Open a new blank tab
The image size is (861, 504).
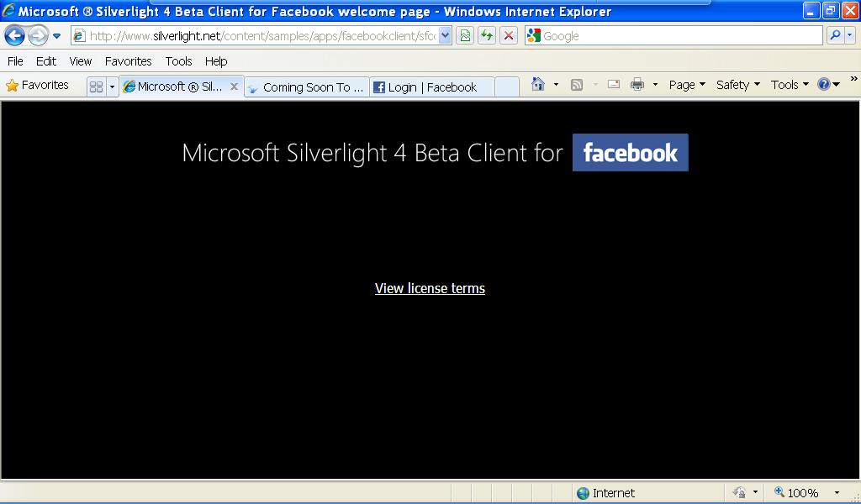coord(507,87)
